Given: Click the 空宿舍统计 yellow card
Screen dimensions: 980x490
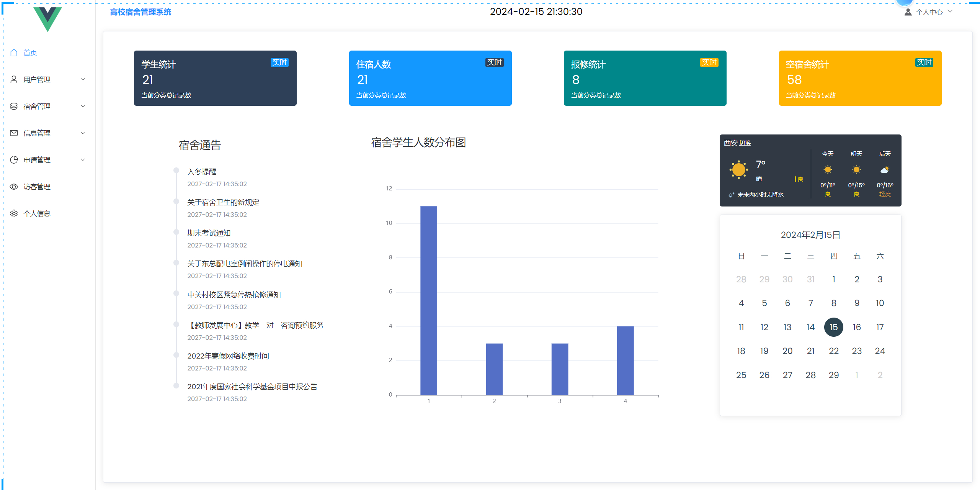Looking at the screenshot, I should pos(860,78).
